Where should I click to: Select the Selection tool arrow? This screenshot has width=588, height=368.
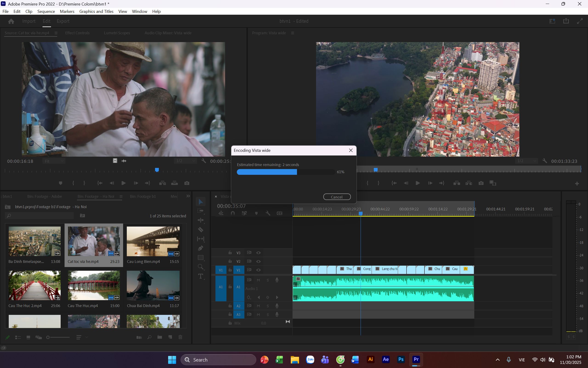point(201,202)
